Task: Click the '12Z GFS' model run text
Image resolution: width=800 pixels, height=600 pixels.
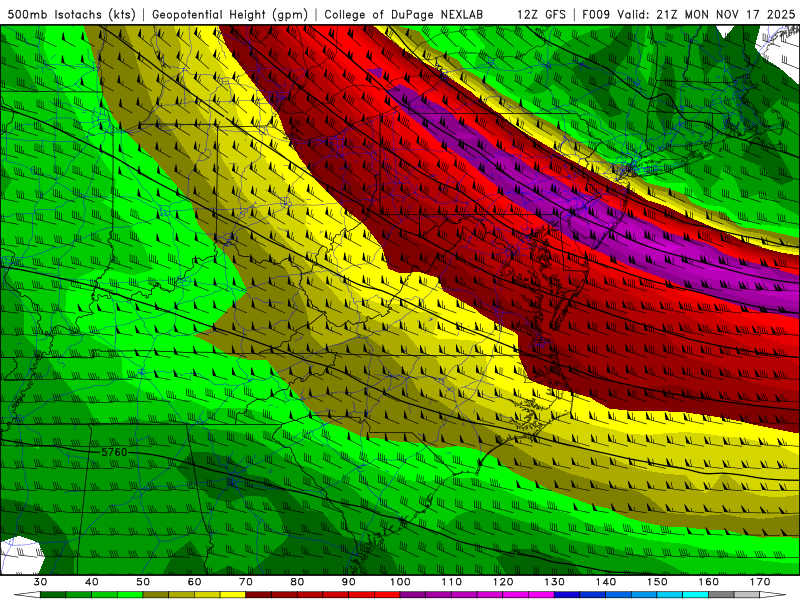Action: (x=541, y=14)
